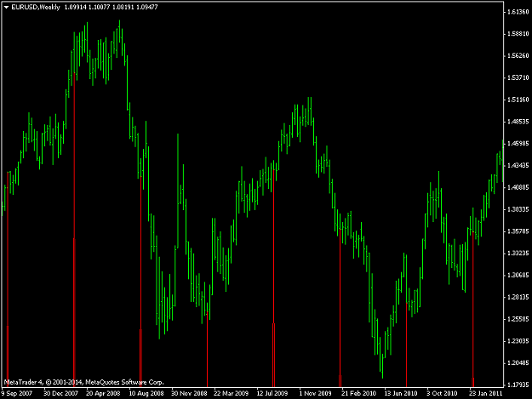This screenshot has height=399, width=532.
Task: Click the 10 Aug 2008 date label
Action: pos(146,393)
